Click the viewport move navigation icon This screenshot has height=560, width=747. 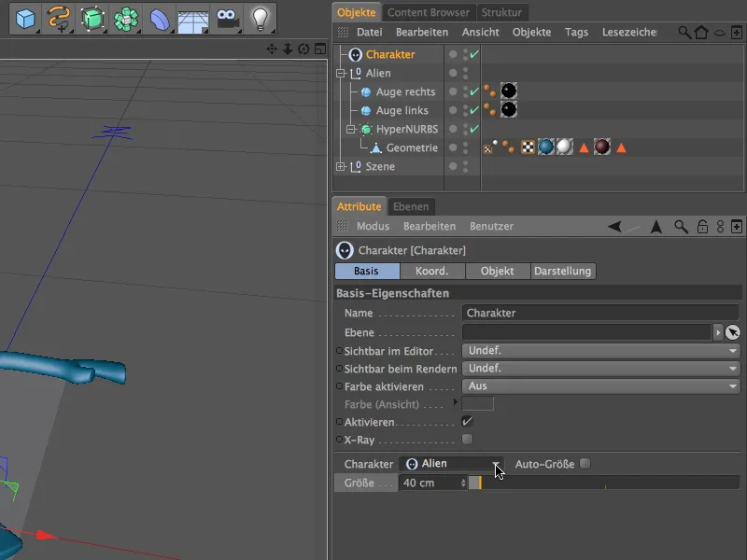click(x=272, y=49)
